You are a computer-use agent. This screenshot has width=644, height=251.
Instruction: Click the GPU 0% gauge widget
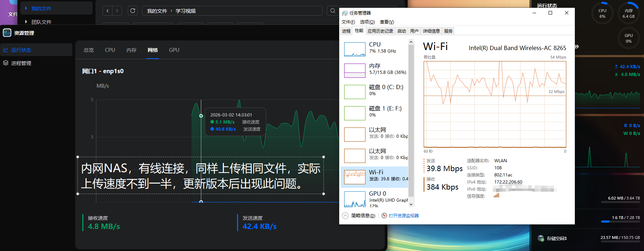(628, 38)
